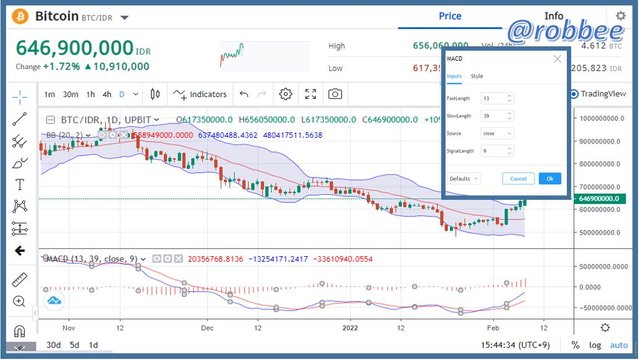Image resolution: width=640 pixels, height=360 pixels.
Task: Switch to the Info tab
Action: (553, 16)
